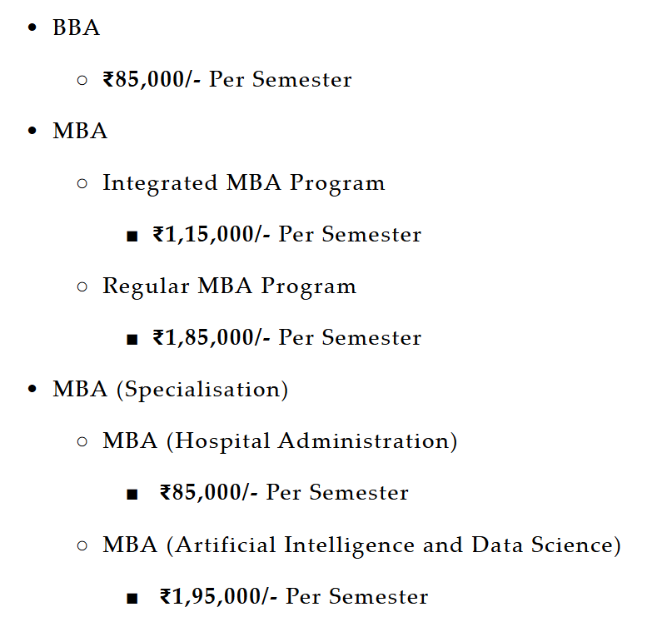Click the bullet dot before BBA
Screen dimensions: 672x627
click(x=32, y=28)
